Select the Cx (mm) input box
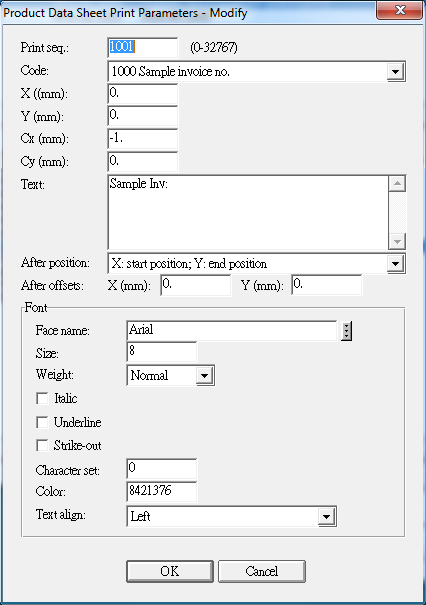 [142, 139]
